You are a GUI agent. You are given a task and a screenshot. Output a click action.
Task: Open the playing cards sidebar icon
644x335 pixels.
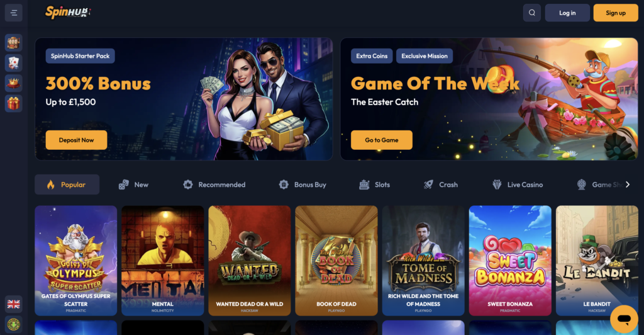tap(14, 63)
